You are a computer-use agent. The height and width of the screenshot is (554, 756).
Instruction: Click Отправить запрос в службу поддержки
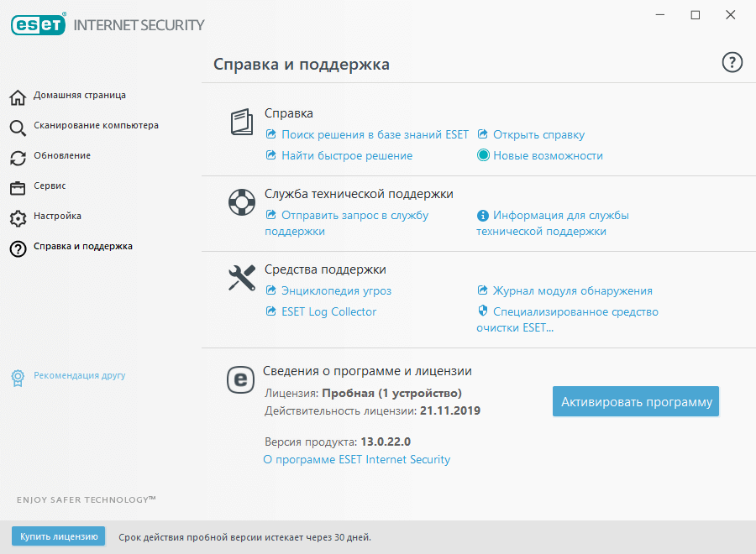[x=347, y=223]
